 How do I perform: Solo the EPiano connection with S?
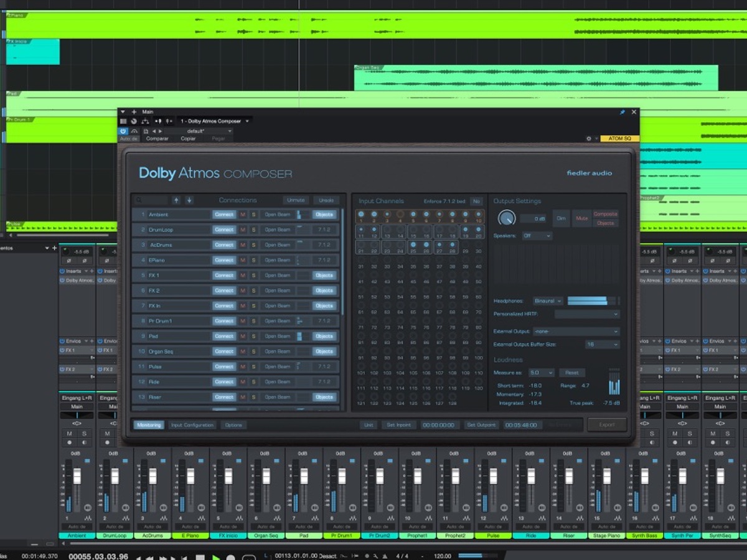[x=253, y=260]
